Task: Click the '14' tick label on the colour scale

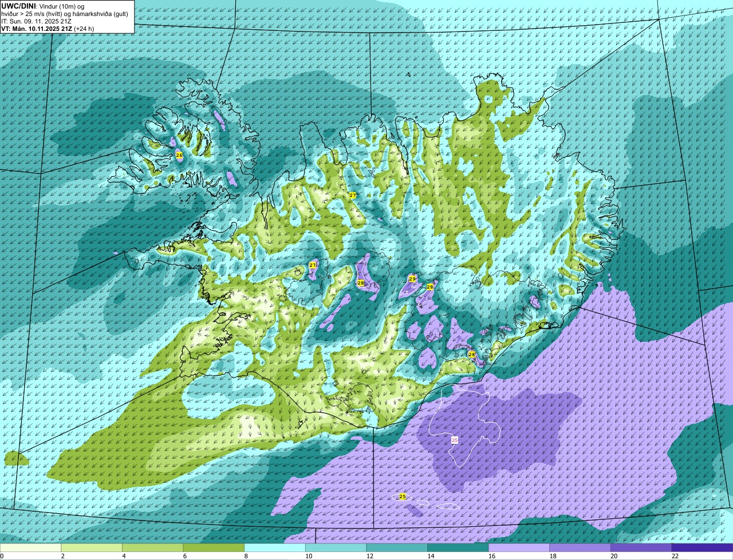Action: click(431, 556)
